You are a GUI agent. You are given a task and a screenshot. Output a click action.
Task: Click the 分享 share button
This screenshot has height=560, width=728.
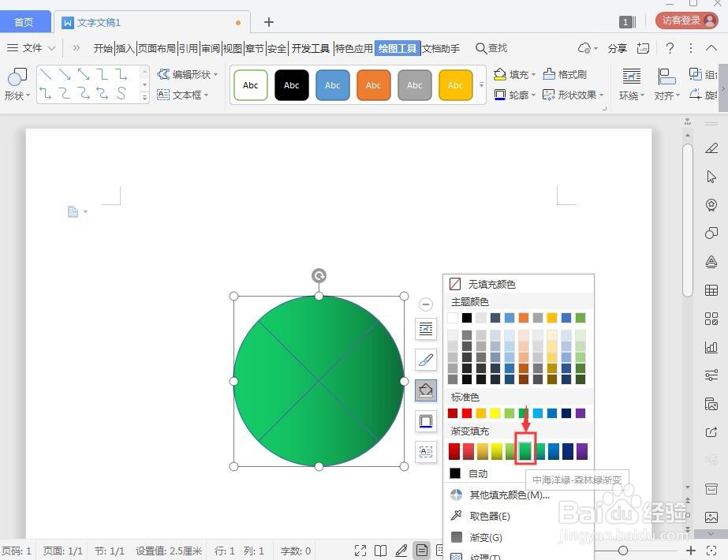point(618,48)
